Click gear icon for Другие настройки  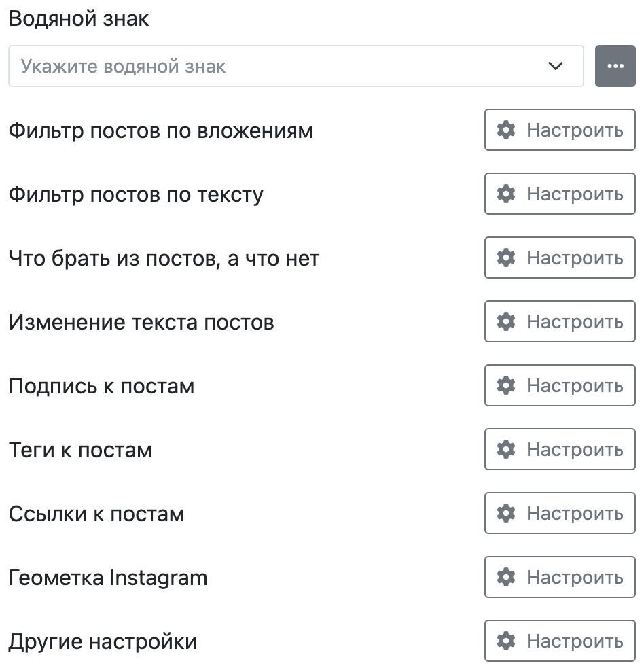pos(506,641)
